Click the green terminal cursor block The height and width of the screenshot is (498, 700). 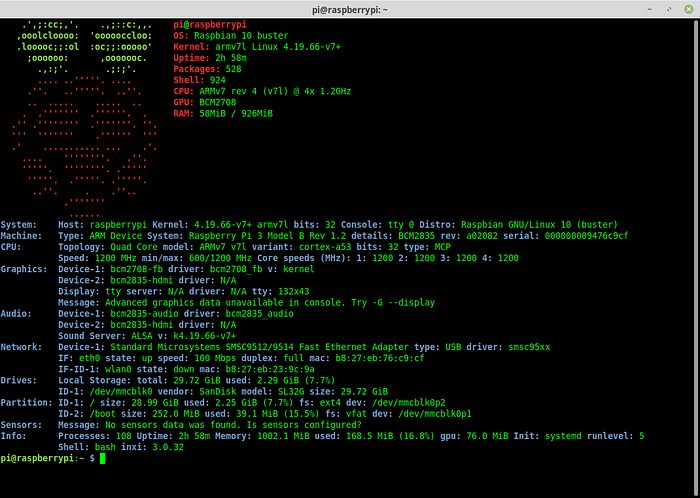(x=103, y=459)
